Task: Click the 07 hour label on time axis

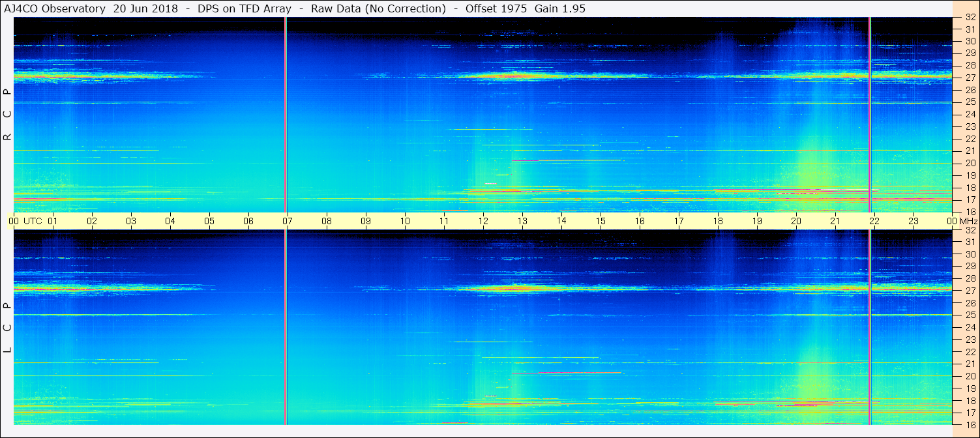Action: pyautogui.click(x=288, y=221)
